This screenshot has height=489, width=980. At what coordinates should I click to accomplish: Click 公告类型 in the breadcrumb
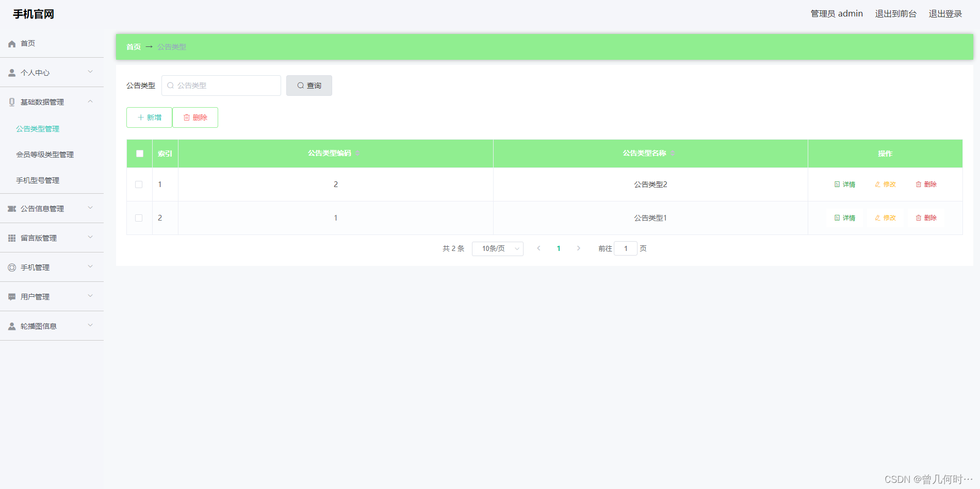point(172,47)
